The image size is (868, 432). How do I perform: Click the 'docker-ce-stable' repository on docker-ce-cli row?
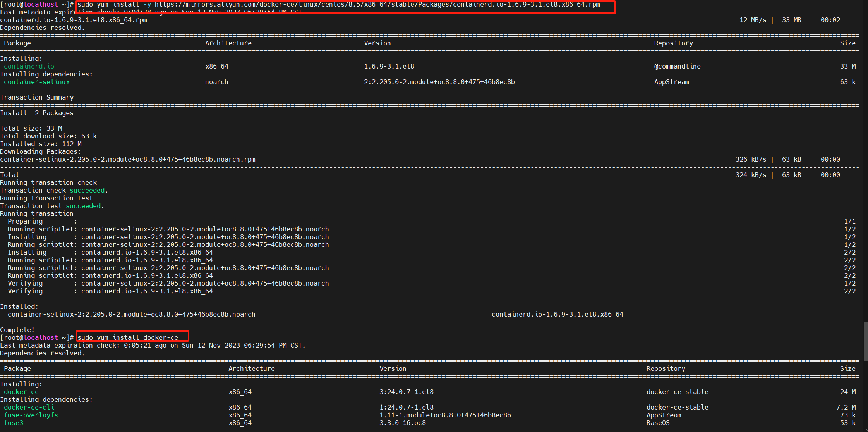pos(677,407)
